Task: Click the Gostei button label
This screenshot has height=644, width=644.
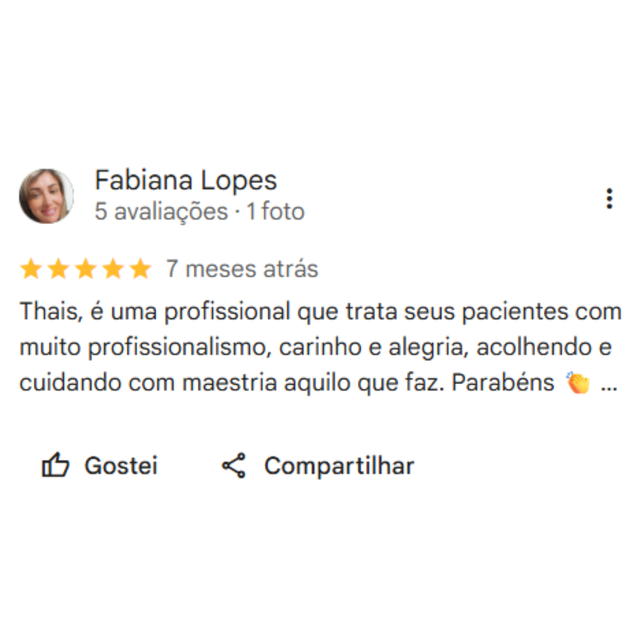Action: point(121,466)
